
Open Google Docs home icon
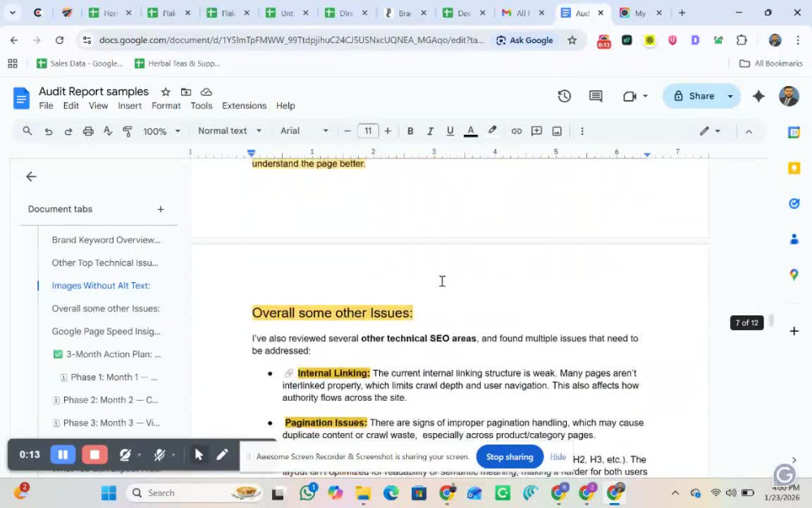tap(21, 98)
